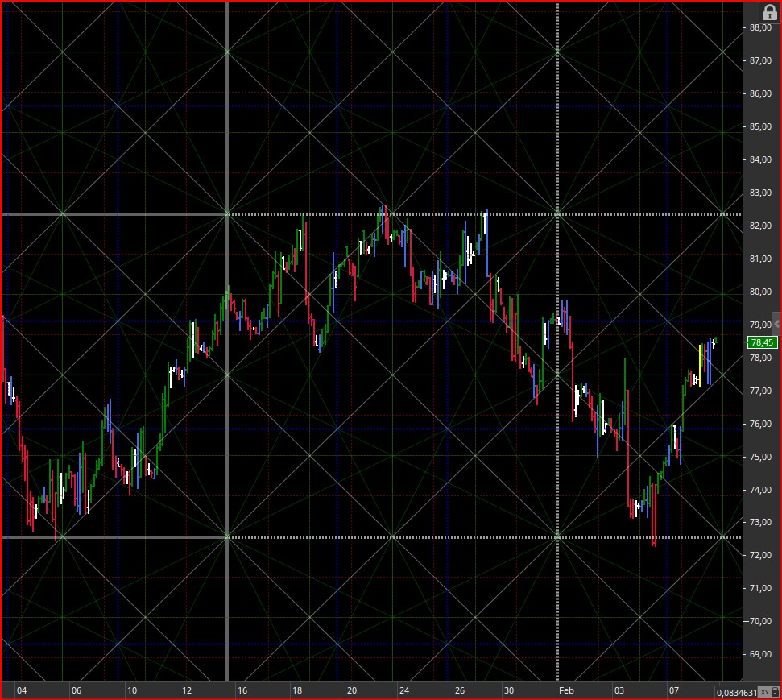
Task: Click the 12 date label on time axis
Action: click(x=187, y=690)
